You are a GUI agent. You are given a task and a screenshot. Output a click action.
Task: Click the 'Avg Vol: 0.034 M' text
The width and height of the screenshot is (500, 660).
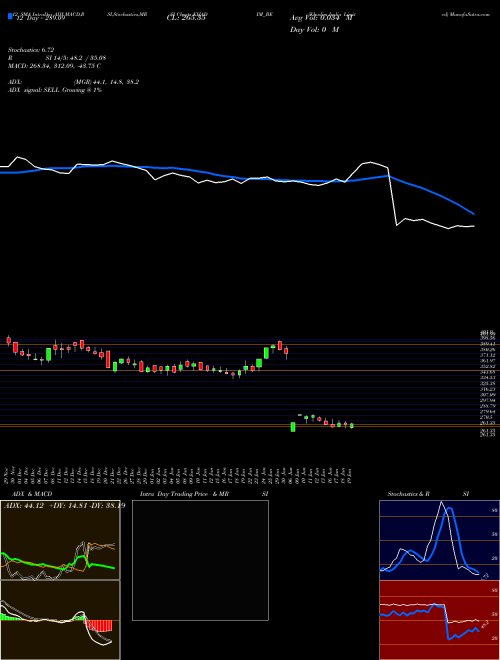coord(322,18)
